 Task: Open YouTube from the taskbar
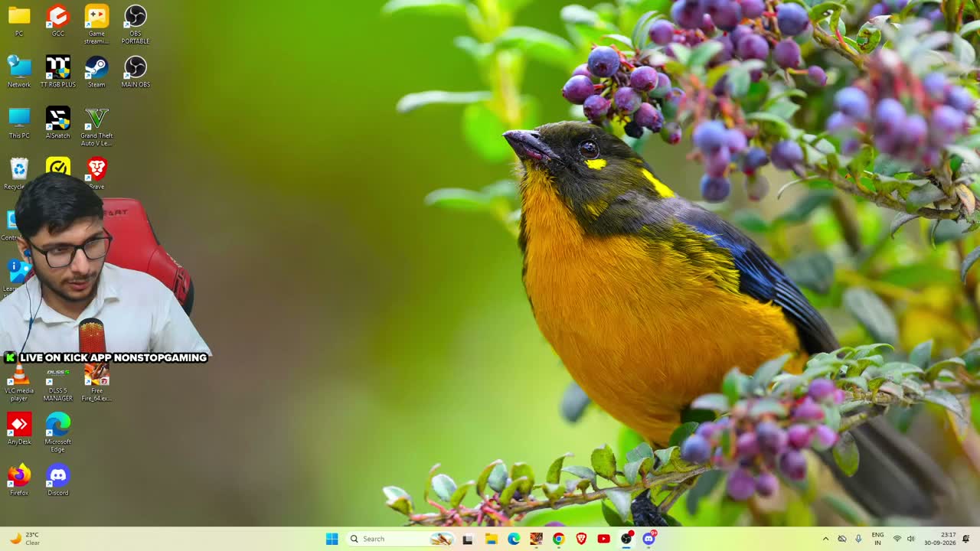click(x=603, y=539)
